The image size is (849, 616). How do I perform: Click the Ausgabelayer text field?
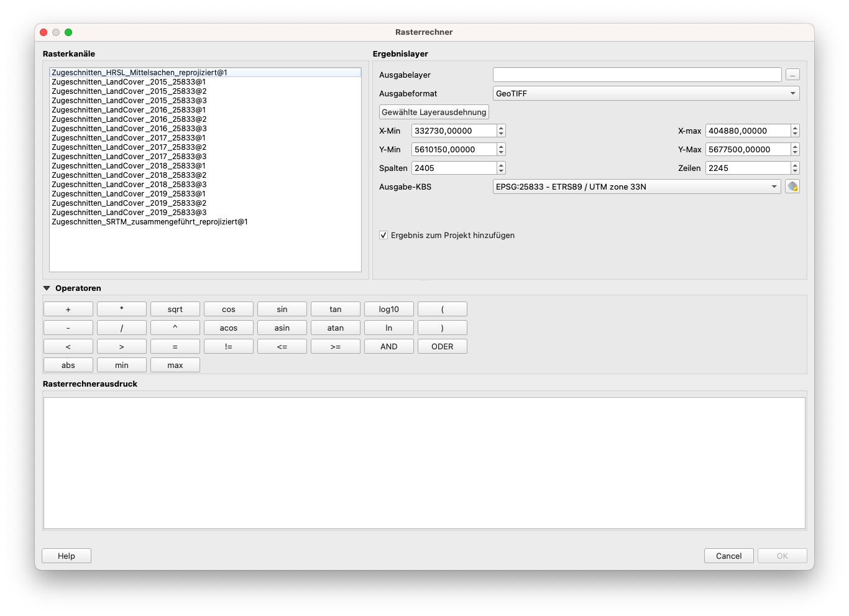click(637, 75)
